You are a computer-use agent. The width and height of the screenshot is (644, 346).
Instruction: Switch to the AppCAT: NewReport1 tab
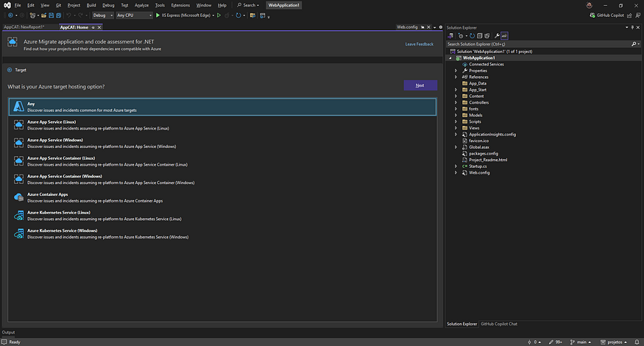[24, 27]
